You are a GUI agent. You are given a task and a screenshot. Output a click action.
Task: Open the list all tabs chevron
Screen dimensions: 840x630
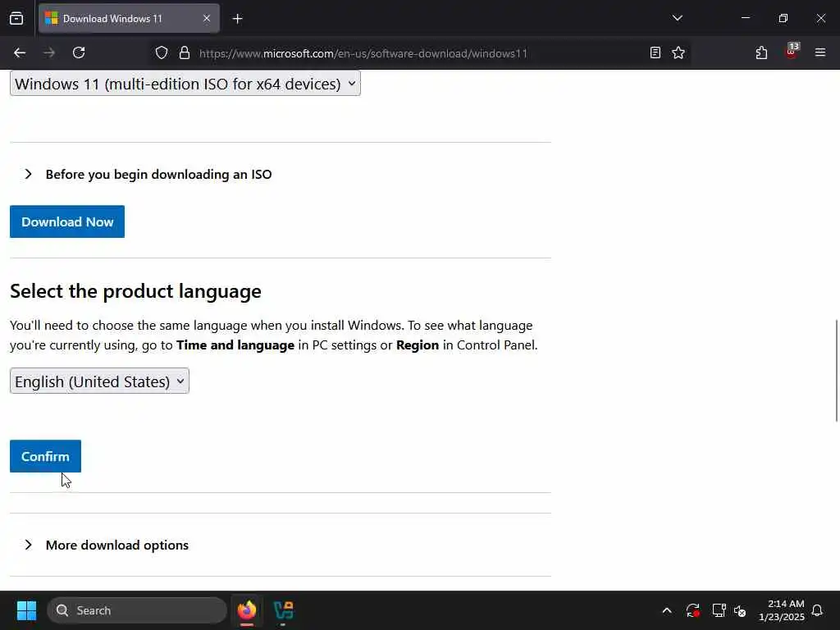pyautogui.click(x=677, y=18)
